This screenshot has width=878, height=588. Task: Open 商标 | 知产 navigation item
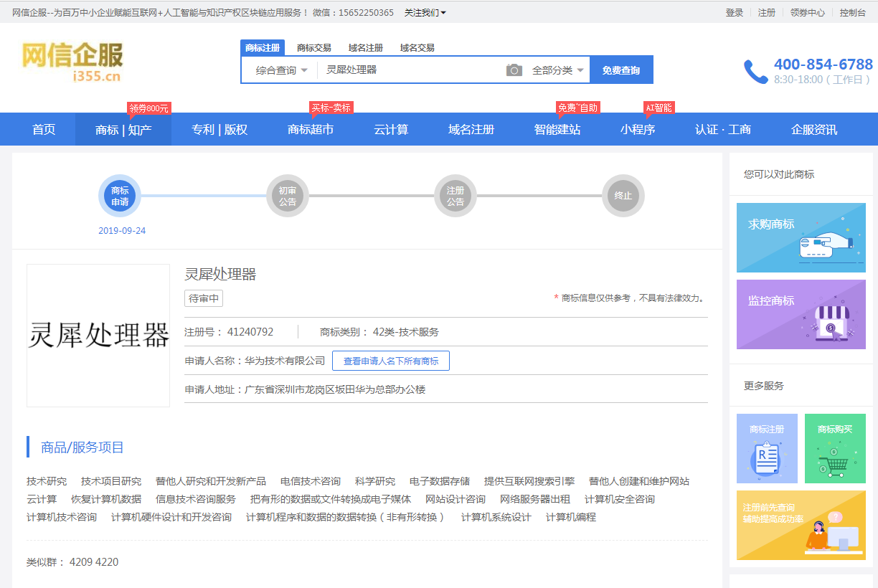tap(123, 129)
